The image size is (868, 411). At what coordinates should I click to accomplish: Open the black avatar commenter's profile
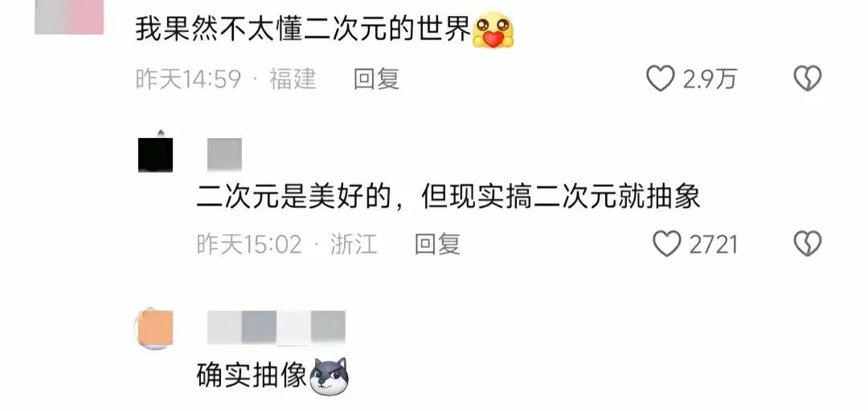pos(155,154)
